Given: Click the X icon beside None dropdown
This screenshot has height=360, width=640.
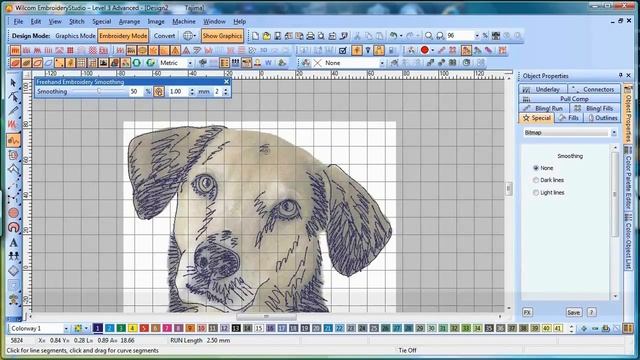Looking at the screenshot, I should click(318, 63).
